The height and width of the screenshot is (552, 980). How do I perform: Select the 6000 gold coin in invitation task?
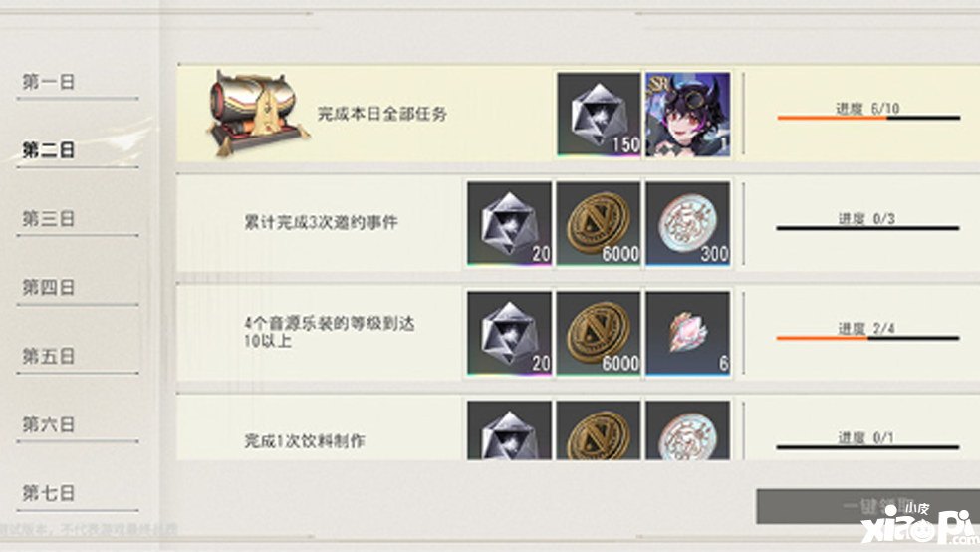tap(599, 224)
